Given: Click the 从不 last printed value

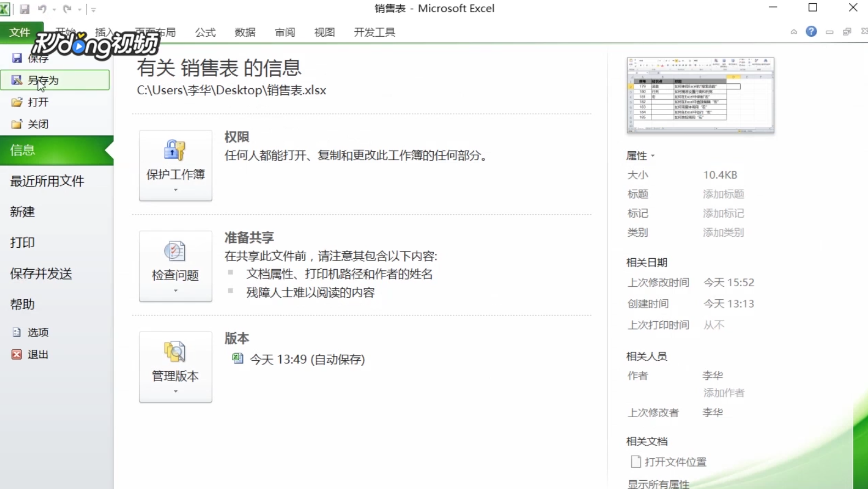Looking at the screenshot, I should point(714,325).
